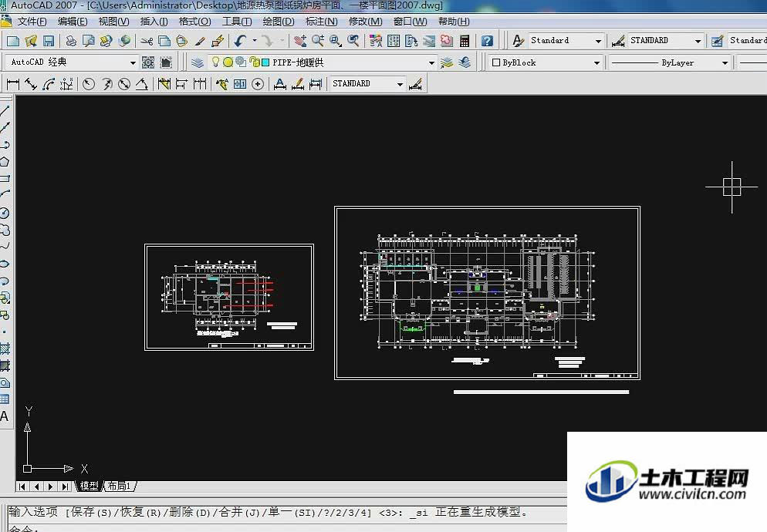Viewport: 767px width, 532px height.
Task: Open the 编辑(E) menu
Action: point(73,22)
